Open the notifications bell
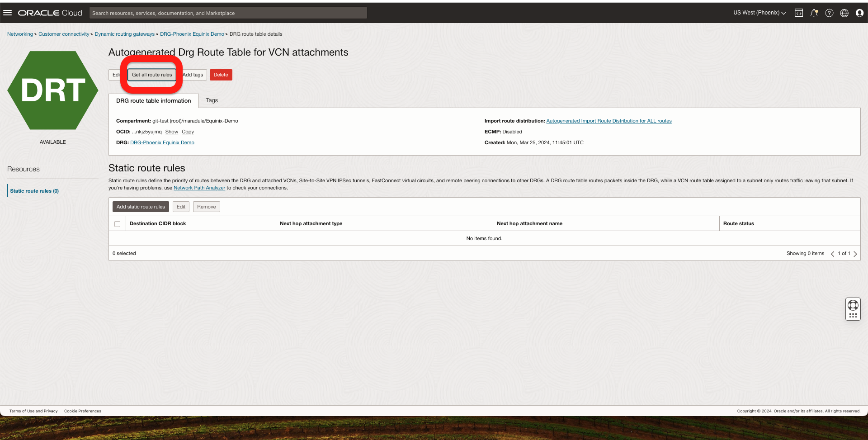The image size is (868, 440). point(814,13)
